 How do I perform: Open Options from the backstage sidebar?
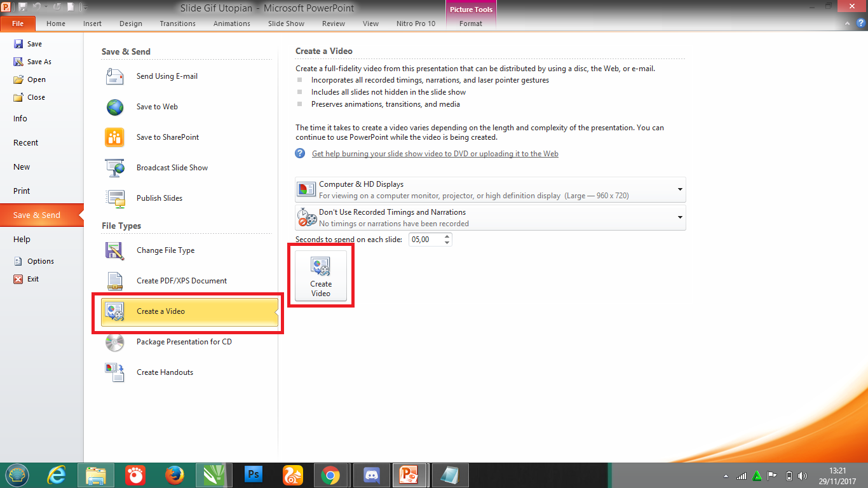[34, 261]
